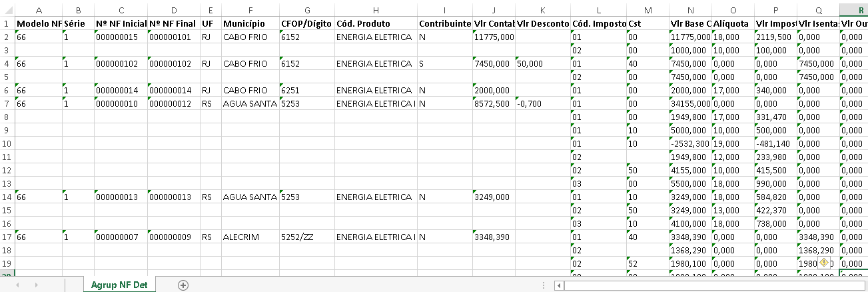The image size is (868, 292).
Task: Select the cell showing 990,000
Action: (775, 183)
